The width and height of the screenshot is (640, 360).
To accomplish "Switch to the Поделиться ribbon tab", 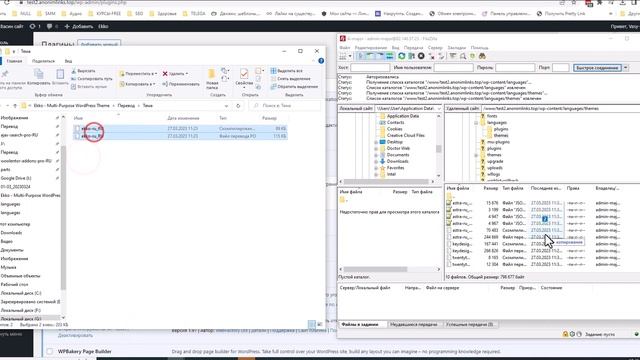I will (x=43, y=61).
